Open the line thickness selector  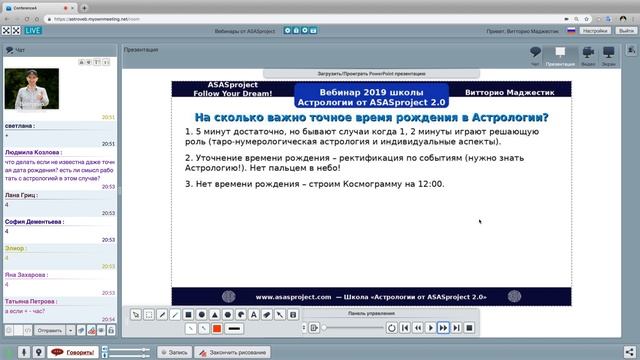coord(234,329)
